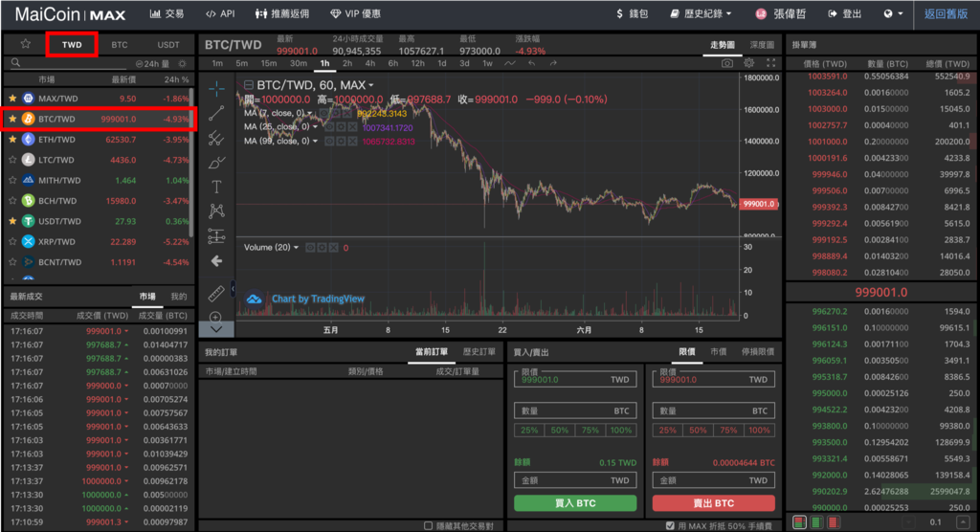The width and height of the screenshot is (980, 532).
Task: Select the zoom-in chart tool
Action: (x=215, y=317)
